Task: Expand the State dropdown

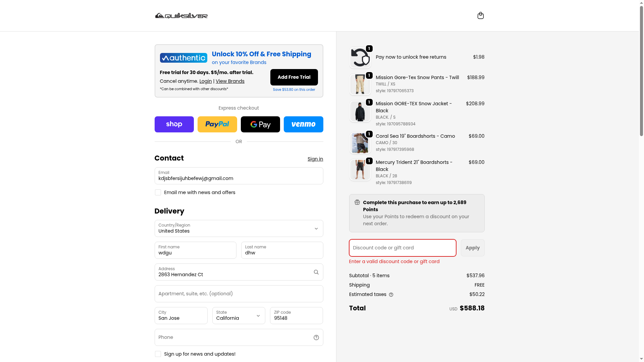Action: [238, 316]
